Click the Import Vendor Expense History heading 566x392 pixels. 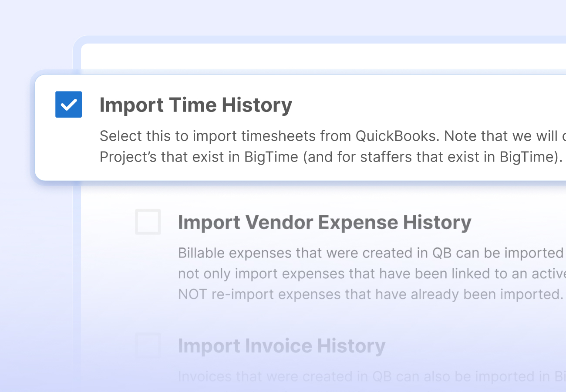[x=324, y=222]
